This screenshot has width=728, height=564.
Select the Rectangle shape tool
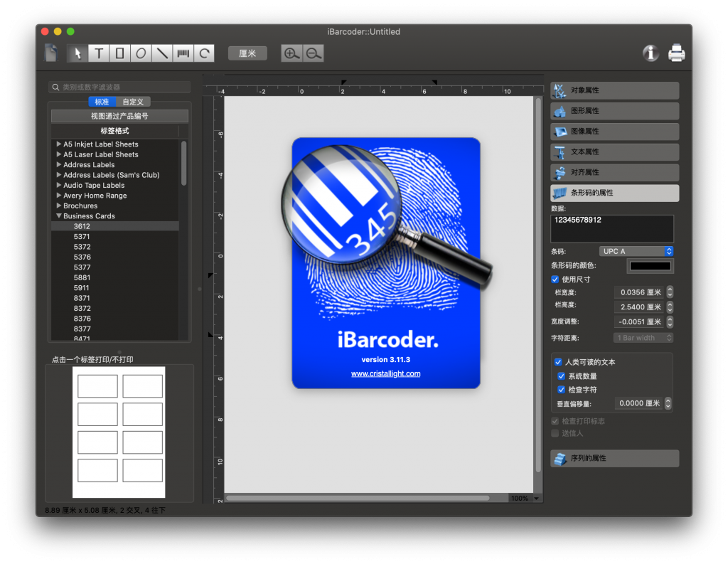pyautogui.click(x=119, y=53)
